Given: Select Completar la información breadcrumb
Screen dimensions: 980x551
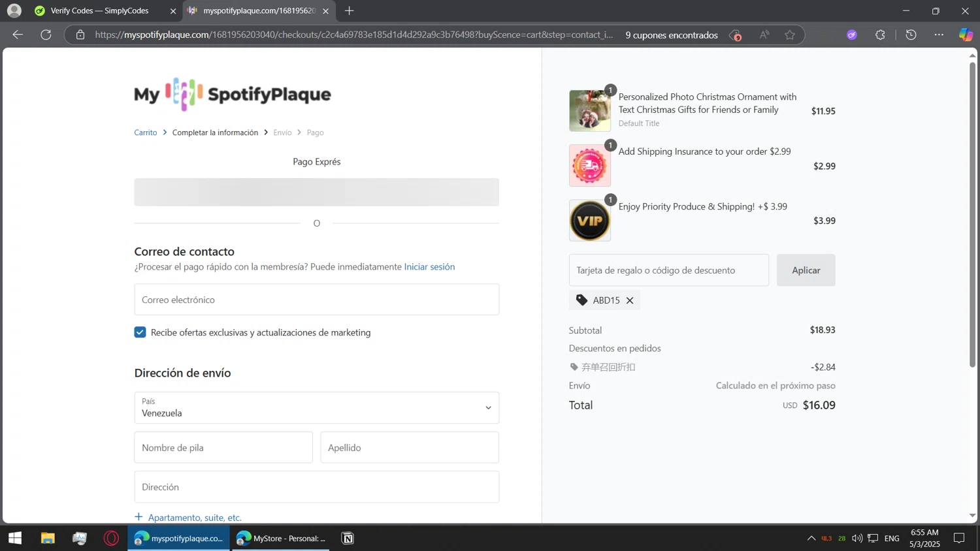Looking at the screenshot, I should point(215,133).
